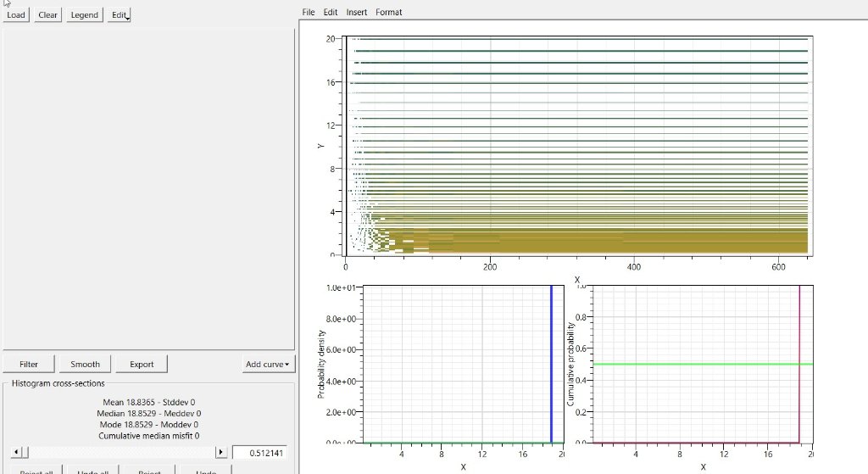Open the Legend settings
The width and height of the screenshot is (868, 474).
coord(84,14)
